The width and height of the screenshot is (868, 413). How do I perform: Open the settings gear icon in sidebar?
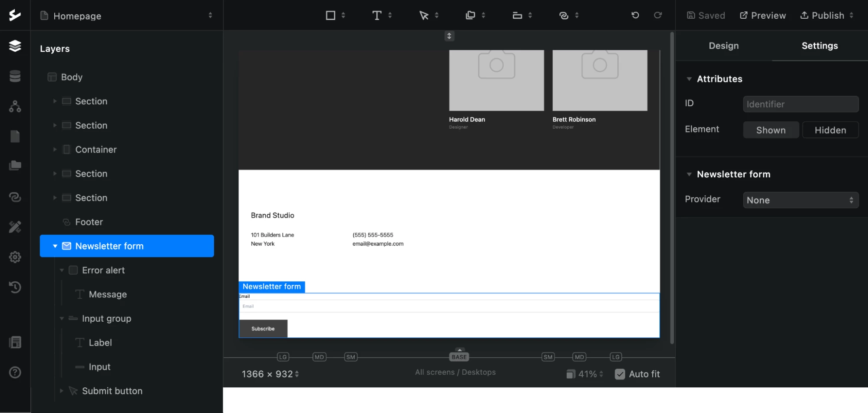[x=15, y=257]
